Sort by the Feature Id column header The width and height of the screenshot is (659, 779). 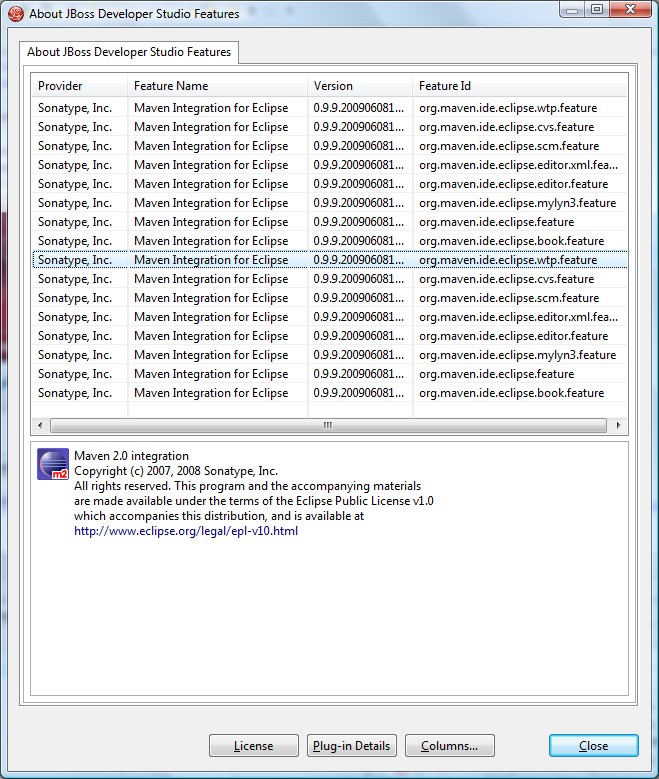pyautogui.click(x=520, y=86)
